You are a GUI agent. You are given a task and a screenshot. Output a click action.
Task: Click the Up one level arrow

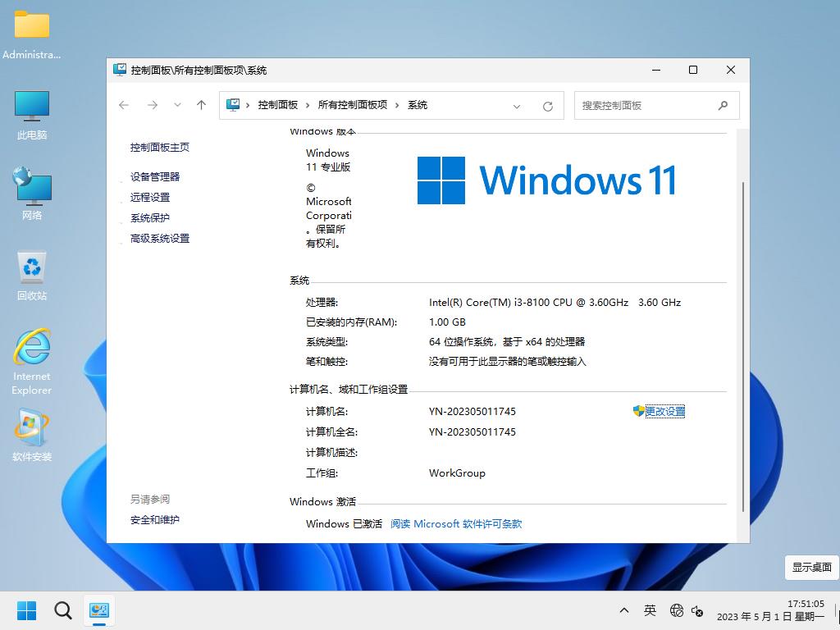(x=201, y=105)
